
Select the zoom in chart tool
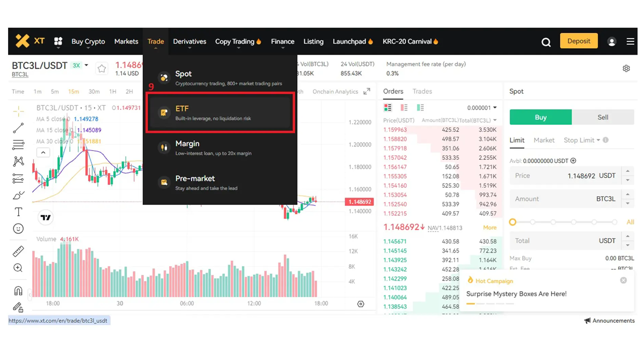tap(18, 268)
